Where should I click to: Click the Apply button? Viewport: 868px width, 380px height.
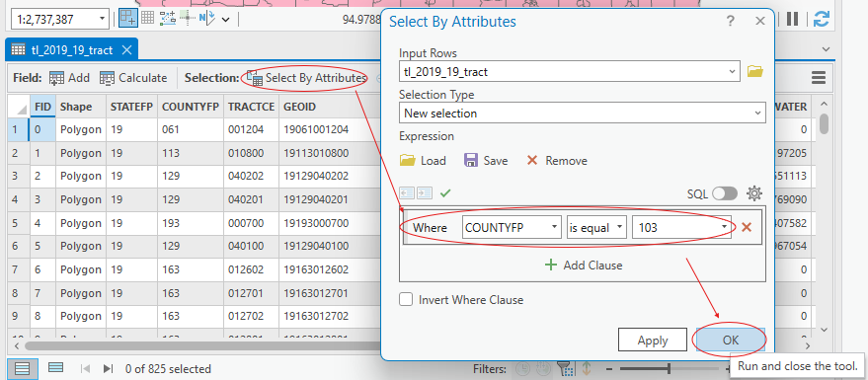[652, 341]
